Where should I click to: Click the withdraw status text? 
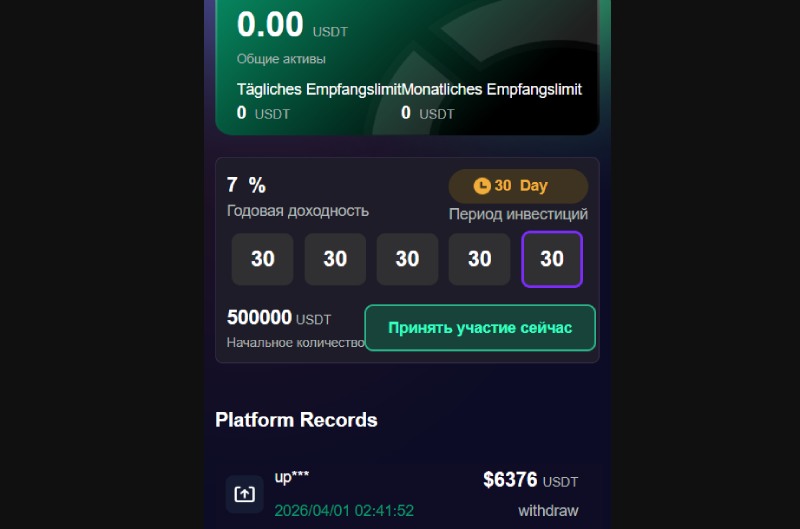click(x=548, y=511)
